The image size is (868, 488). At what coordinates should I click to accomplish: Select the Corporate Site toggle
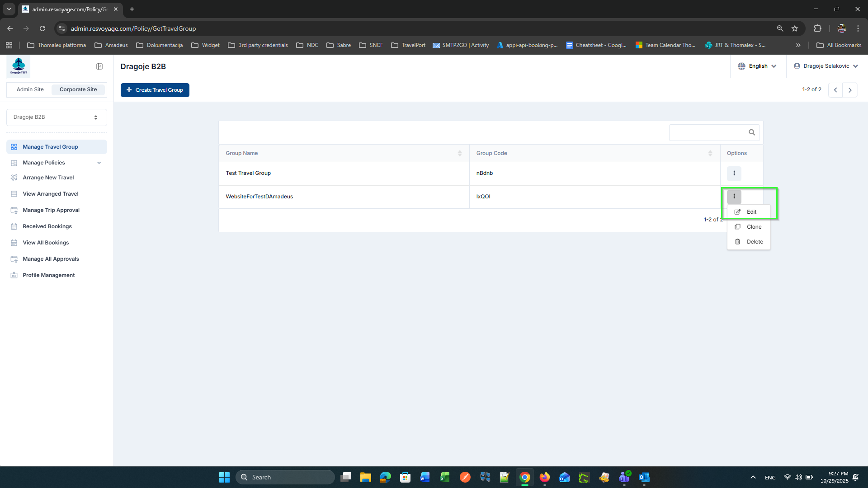point(78,89)
